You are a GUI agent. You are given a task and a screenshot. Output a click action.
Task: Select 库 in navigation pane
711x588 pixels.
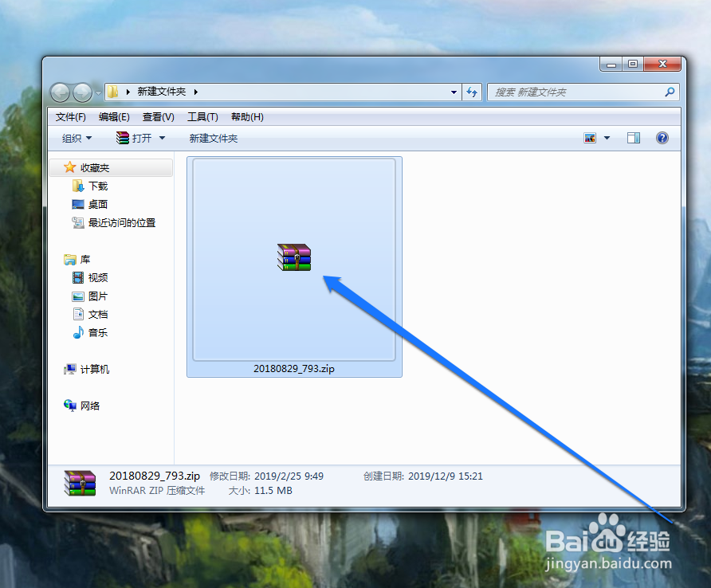pos(85,259)
